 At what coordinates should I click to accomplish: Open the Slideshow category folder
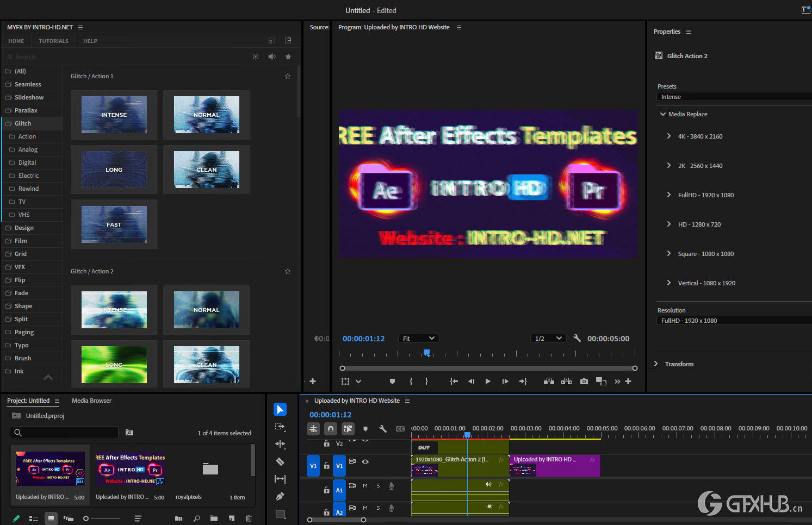point(29,97)
